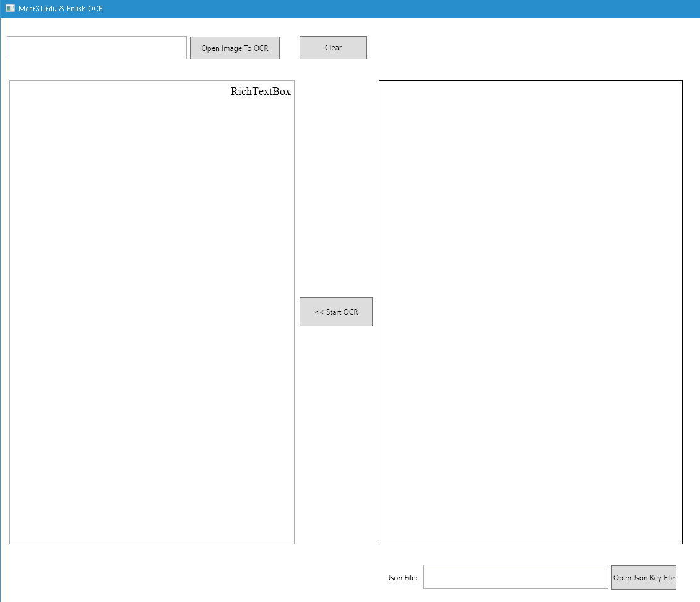Image resolution: width=700 pixels, height=602 pixels.
Task: Select the bottom of the RichTextBox output area
Action: click(x=152, y=526)
